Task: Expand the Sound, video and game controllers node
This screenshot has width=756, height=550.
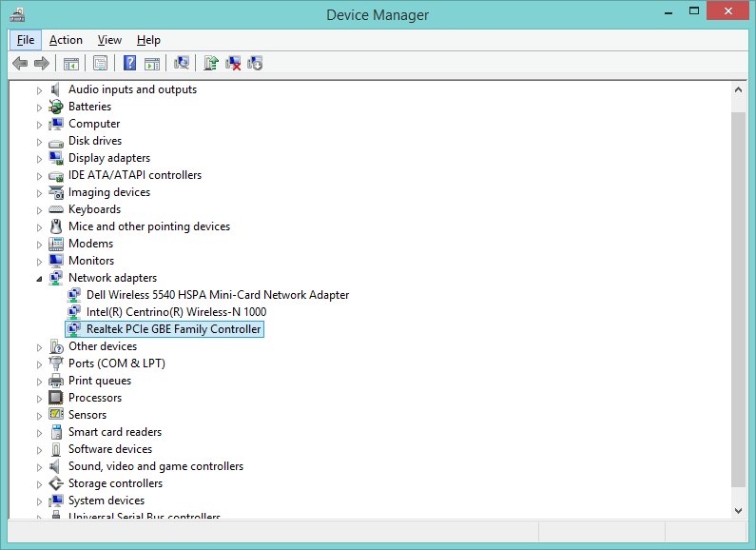Action: point(39,467)
